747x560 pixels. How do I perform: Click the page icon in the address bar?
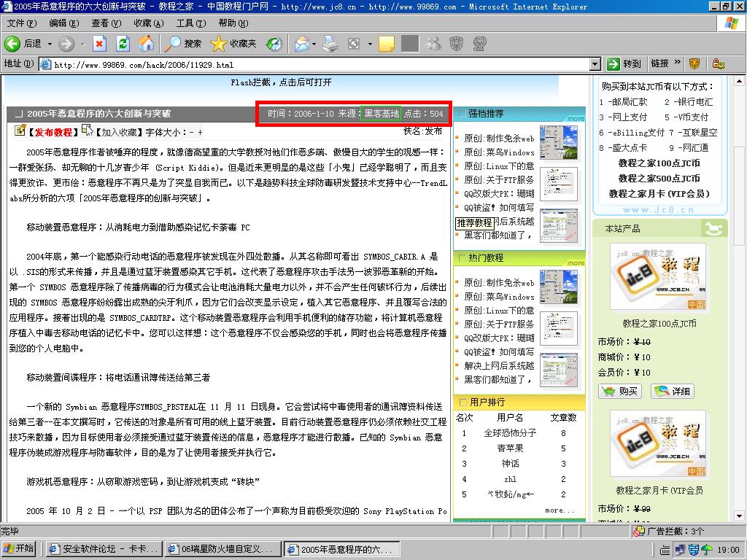tap(46, 64)
